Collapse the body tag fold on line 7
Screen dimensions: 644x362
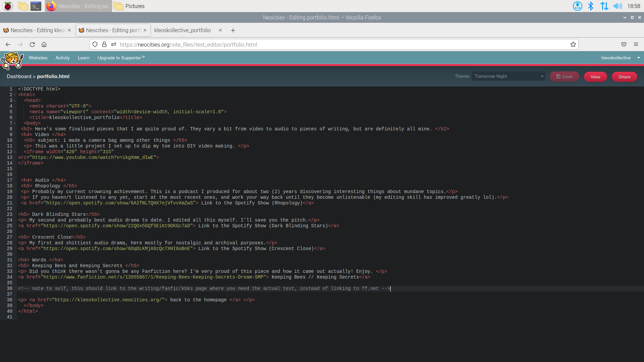point(15,123)
